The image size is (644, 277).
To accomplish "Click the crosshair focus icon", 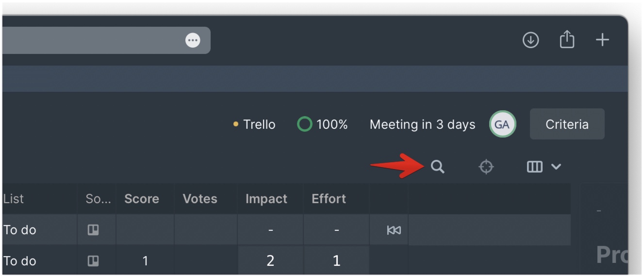I will pyautogui.click(x=486, y=167).
